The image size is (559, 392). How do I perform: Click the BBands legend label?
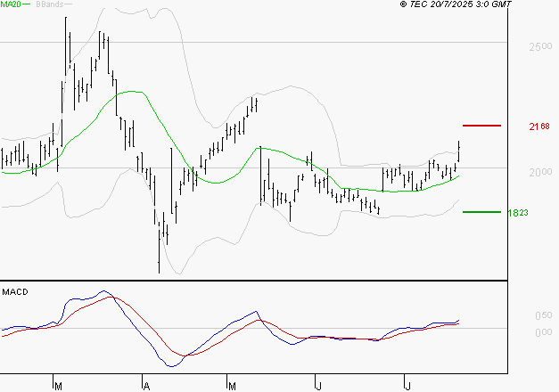50,4
